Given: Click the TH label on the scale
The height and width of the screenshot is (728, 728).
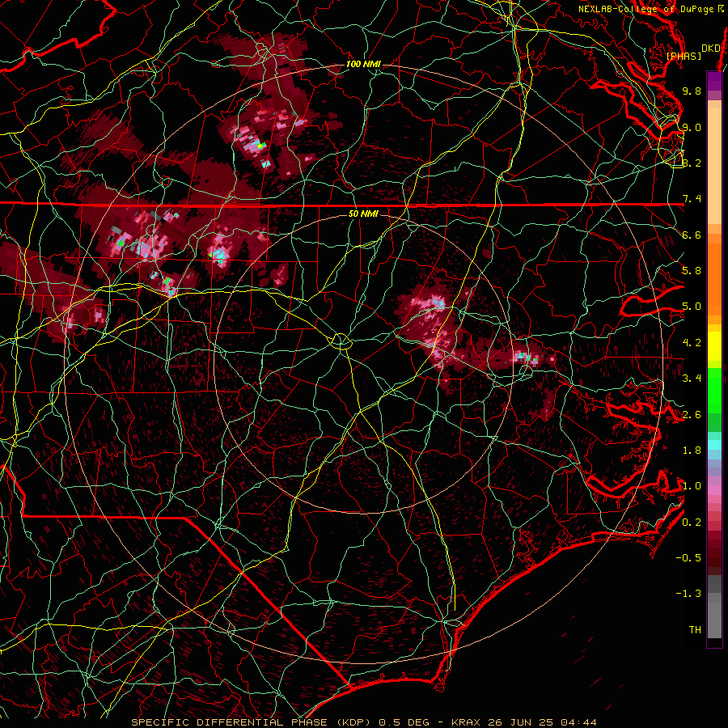Looking at the screenshot, I should 695,630.
